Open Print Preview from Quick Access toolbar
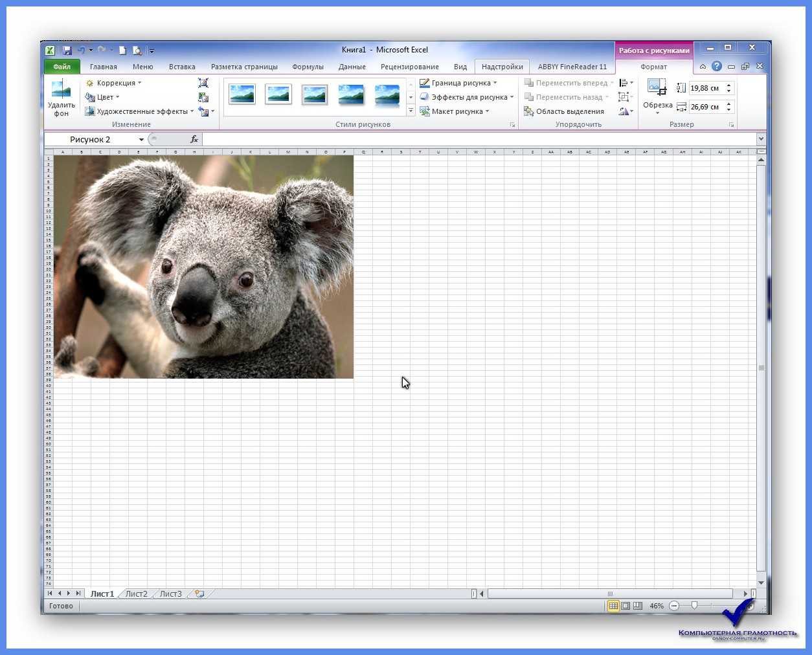The width and height of the screenshot is (812, 655). (137, 50)
